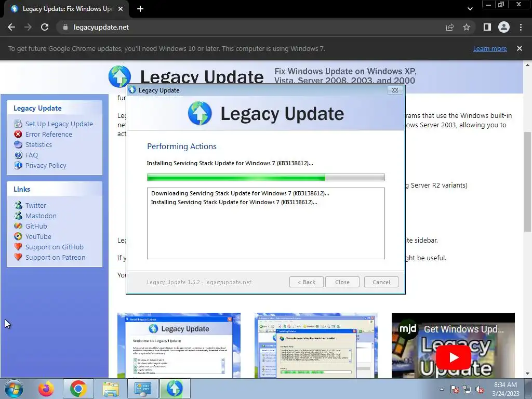View site information lock icon

pos(65,27)
